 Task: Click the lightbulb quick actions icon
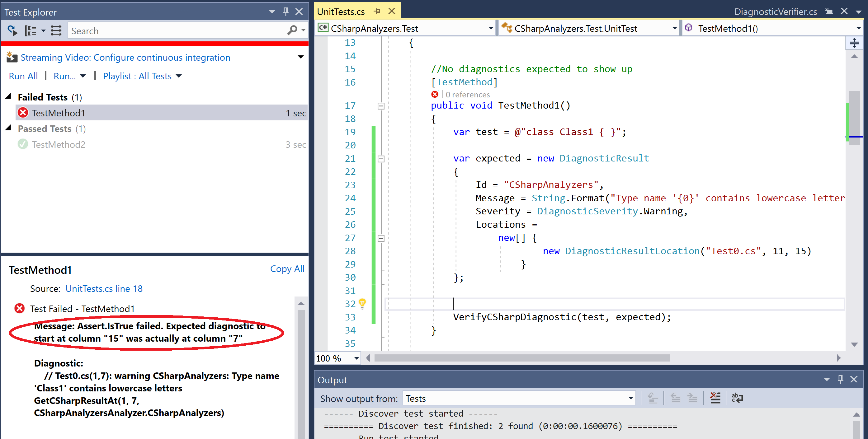click(362, 304)
